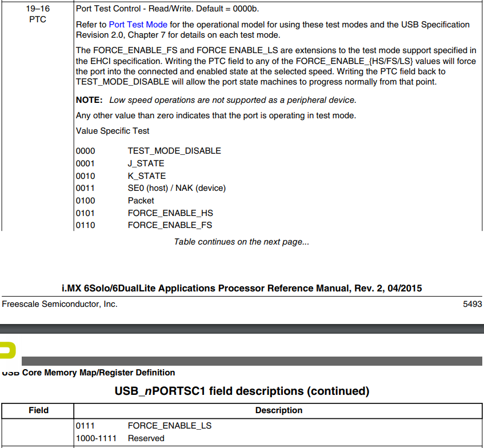Click 'USB_nPORTSC1 field descriptions (continued)' title

[x=242, y=391]
